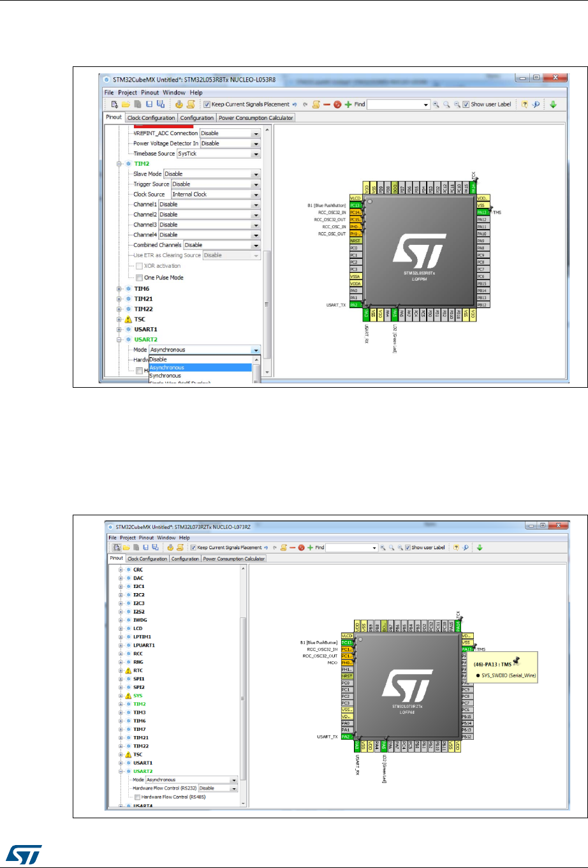Viewport: 588px width, 868px height.
Task: Click green download arrow in L073RZ window
Action: point(480,547)
